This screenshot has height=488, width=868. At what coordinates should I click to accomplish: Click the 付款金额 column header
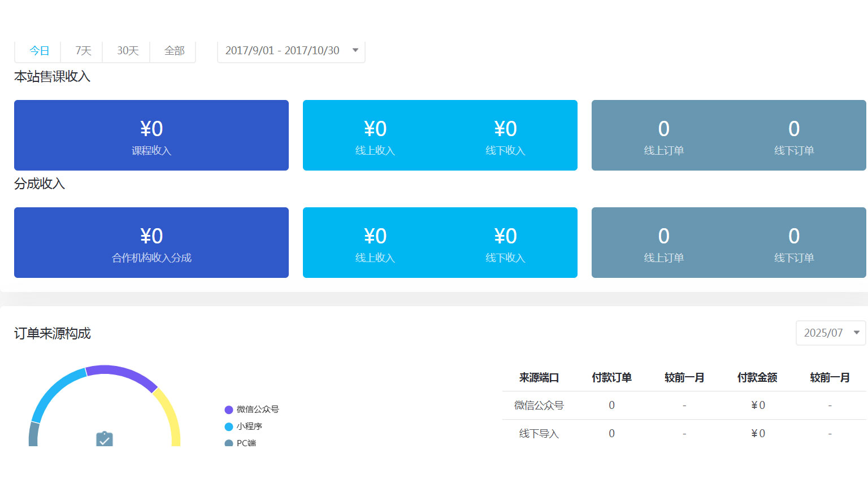click(x=757, y=377)
